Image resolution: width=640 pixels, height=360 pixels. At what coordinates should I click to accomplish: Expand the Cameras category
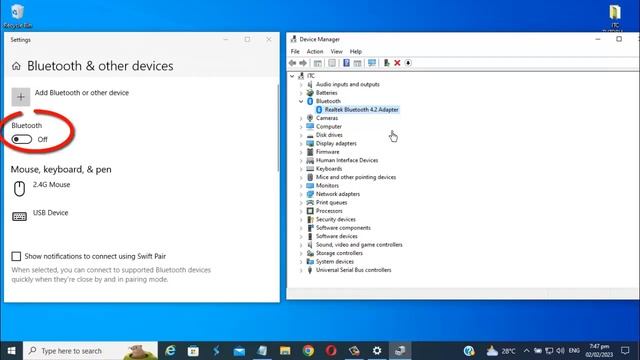[301, 118]
